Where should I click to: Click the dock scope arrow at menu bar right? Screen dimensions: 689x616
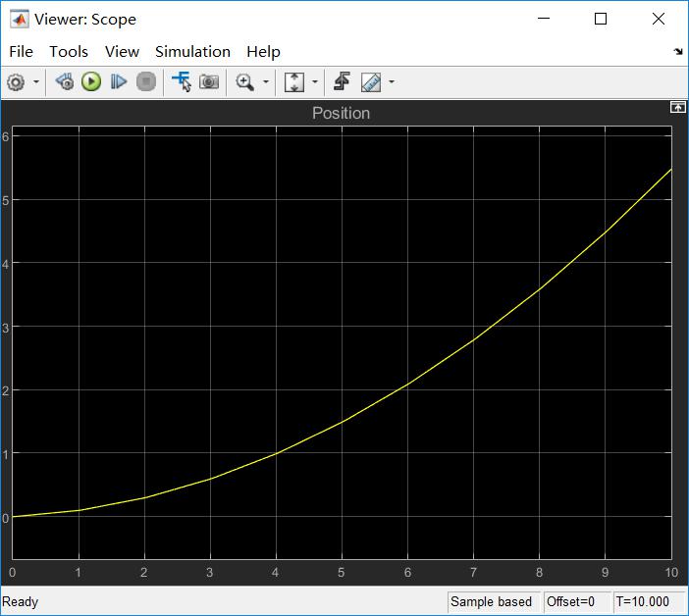678,52
